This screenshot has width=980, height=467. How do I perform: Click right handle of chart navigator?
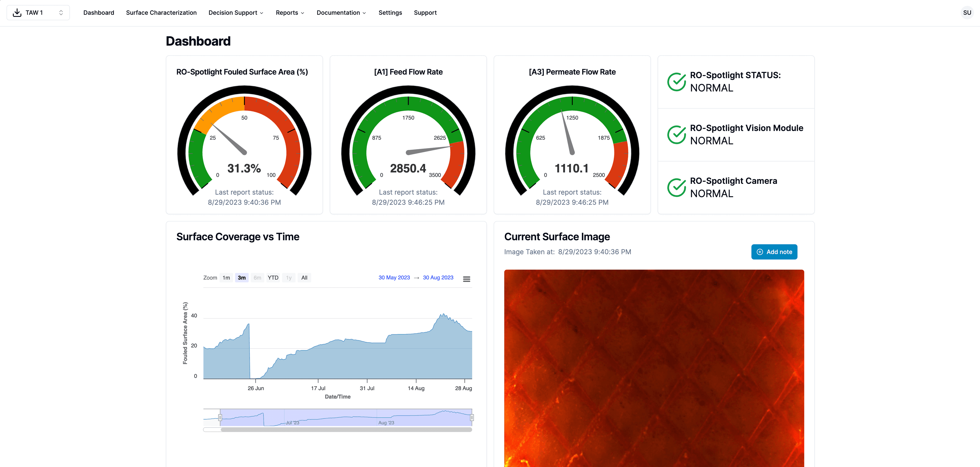click(472, 417)
